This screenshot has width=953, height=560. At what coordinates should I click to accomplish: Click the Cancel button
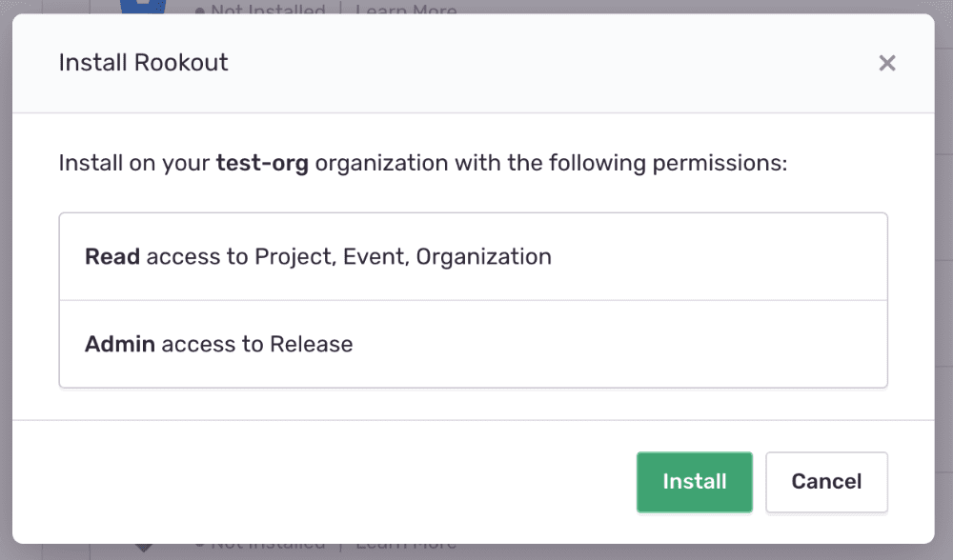[x=826, y=482]
